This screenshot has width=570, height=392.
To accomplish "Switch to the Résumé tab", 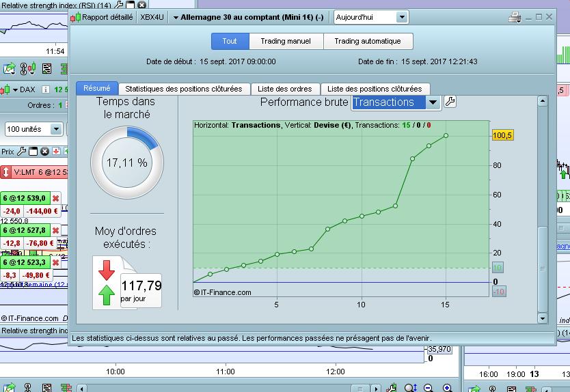I will [96, 88].
